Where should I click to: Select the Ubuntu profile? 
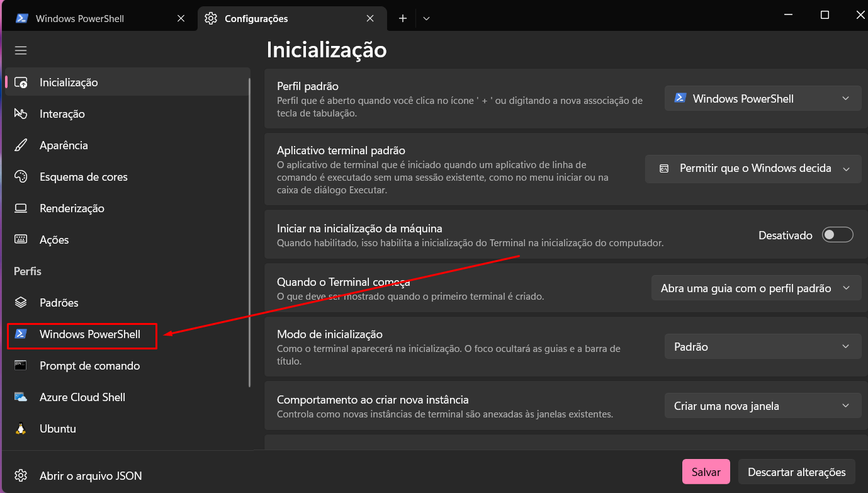127,429
